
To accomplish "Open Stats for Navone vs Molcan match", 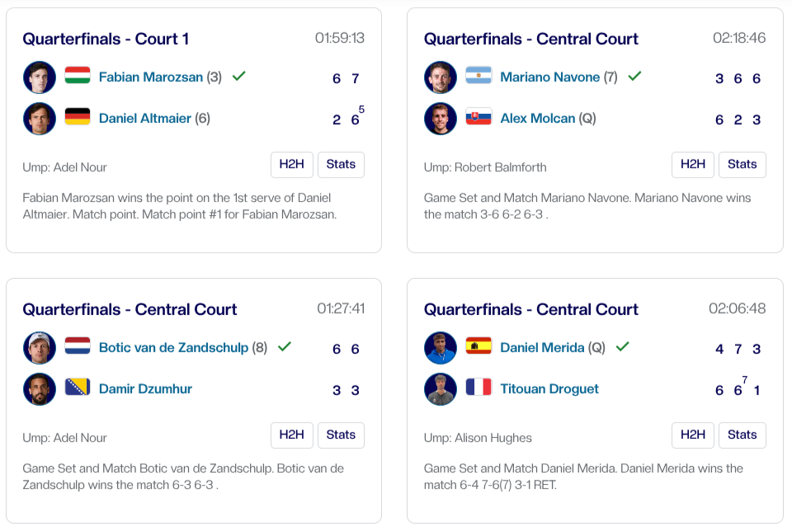I will click(x=742, y=164).
